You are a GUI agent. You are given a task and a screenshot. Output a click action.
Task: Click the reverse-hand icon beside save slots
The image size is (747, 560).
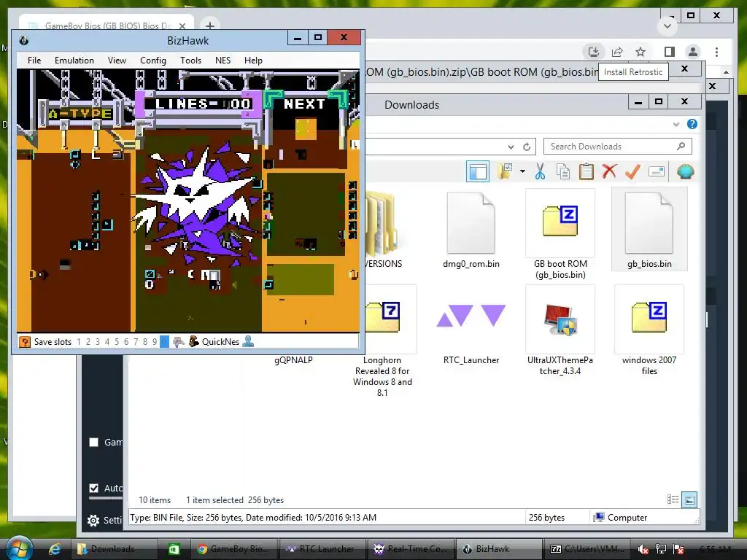(x=178, y=341)
